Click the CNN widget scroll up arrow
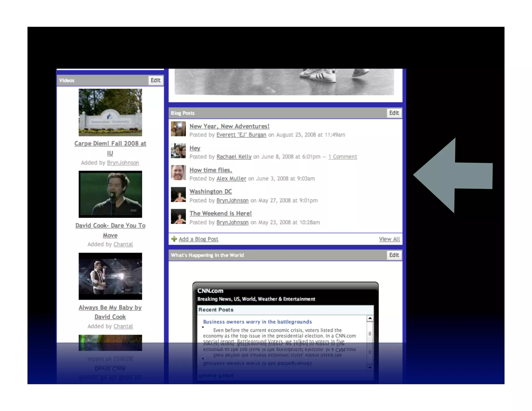Screen dimensions: 532x411 pos(370,318)
